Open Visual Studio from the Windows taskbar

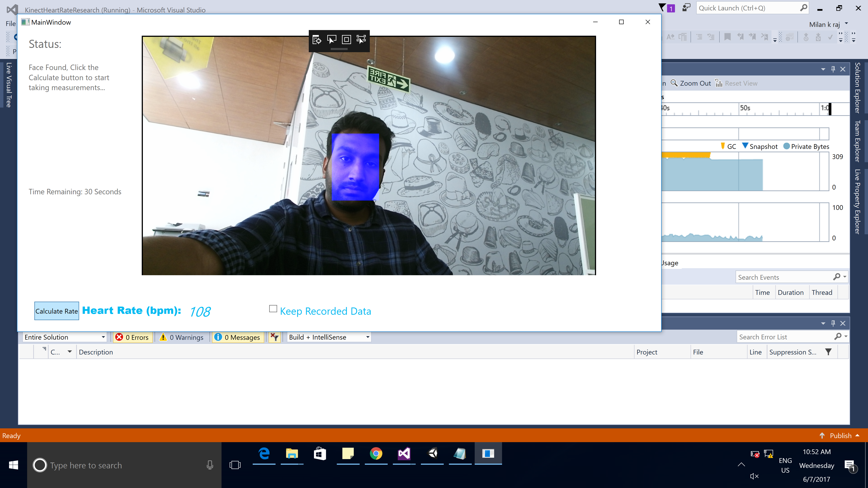pos(404,454)
